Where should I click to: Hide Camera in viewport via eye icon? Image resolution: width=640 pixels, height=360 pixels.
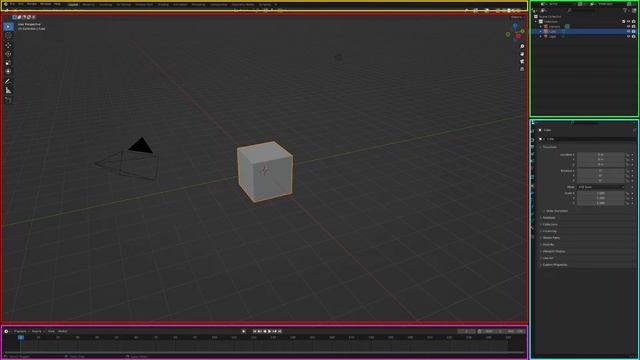tap(629, 26)
